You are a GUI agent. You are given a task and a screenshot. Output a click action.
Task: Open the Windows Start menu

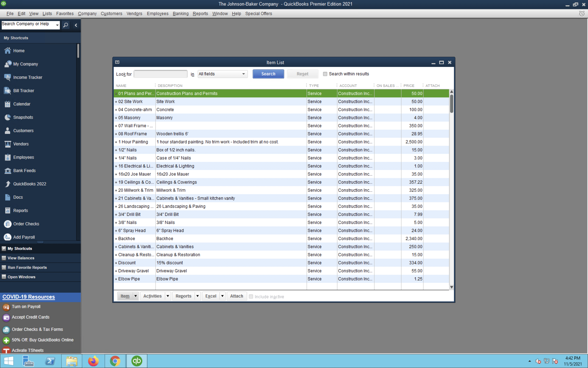(9, 361)
